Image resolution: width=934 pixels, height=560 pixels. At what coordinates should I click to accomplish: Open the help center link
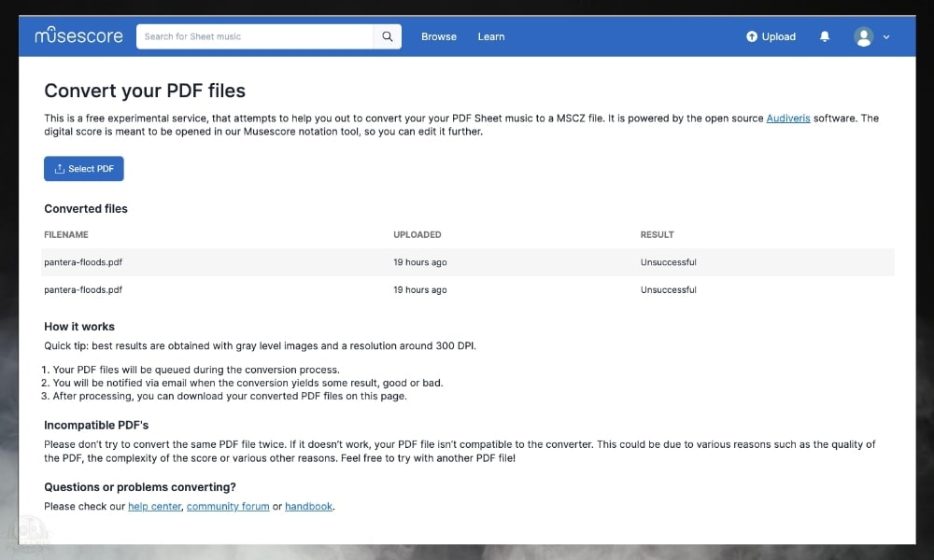point(155,506)
